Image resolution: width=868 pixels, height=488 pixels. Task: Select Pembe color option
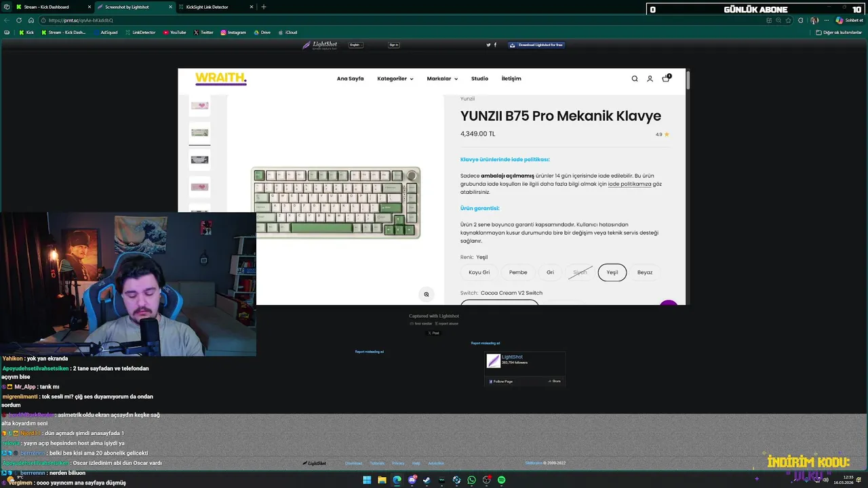(518, 272)
